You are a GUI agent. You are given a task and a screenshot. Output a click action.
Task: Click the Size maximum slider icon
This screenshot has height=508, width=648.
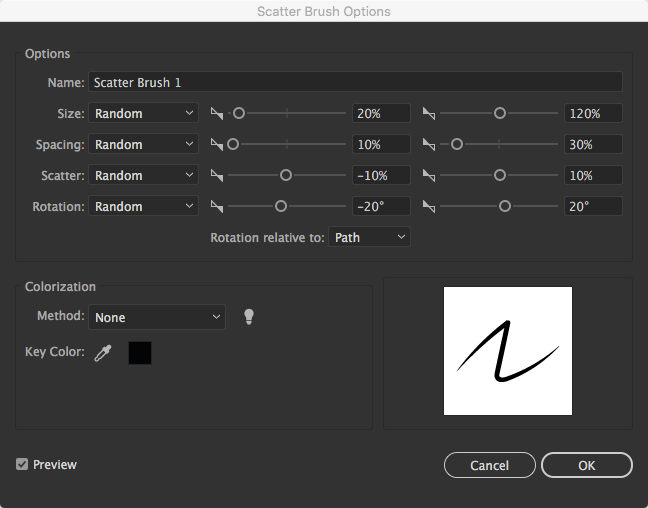429,114
